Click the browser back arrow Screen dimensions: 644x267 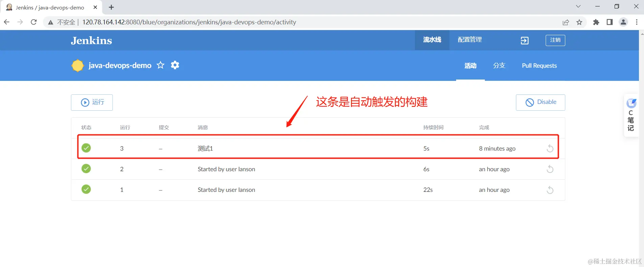point(7,22)
